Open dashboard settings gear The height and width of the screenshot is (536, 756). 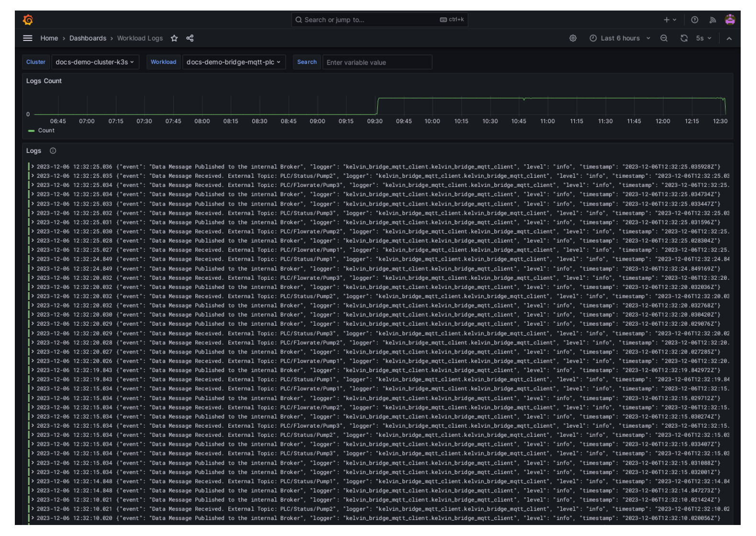[x=573, y=38]
